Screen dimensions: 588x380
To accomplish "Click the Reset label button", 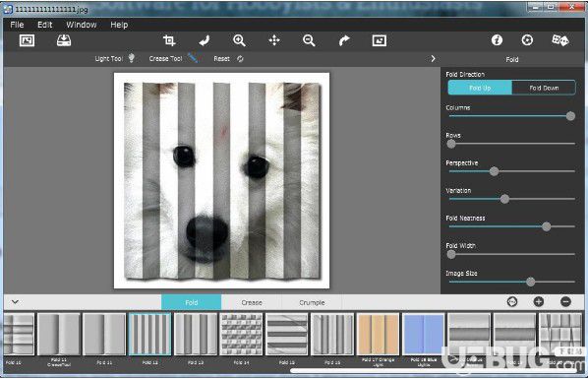I will tap(221, 59).
